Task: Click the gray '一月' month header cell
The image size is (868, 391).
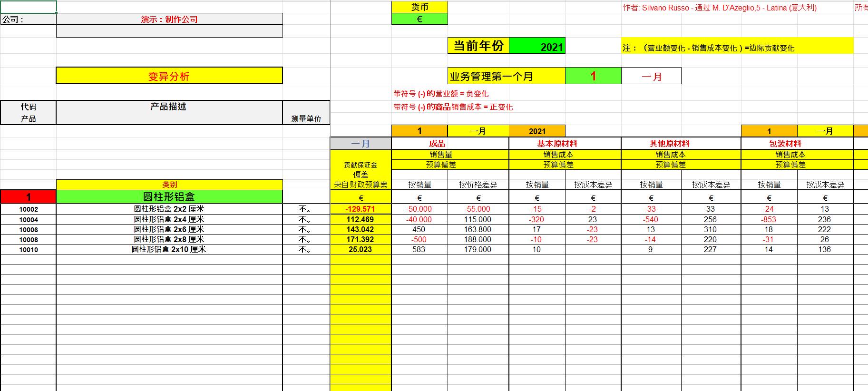Action: point(361,143)
